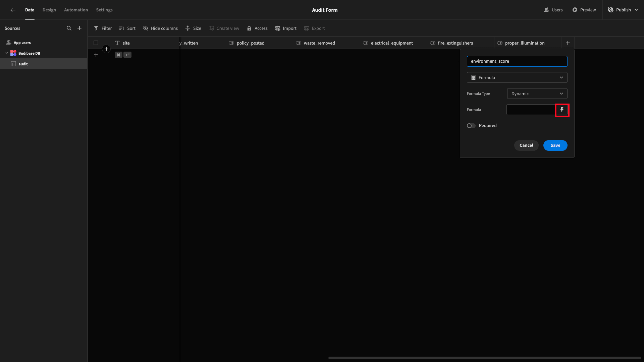Select the Design tab
Screen dimensions: 644x362
pyautogui.click(x=49, y=10)
